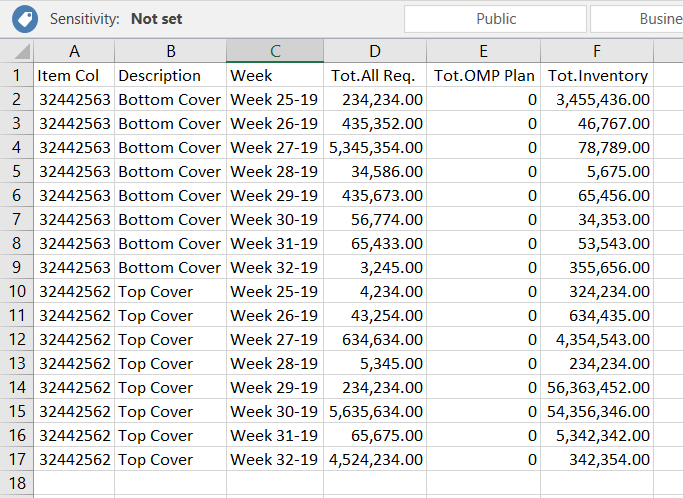Click the 'Tot.Inventory' header cell

597,75
